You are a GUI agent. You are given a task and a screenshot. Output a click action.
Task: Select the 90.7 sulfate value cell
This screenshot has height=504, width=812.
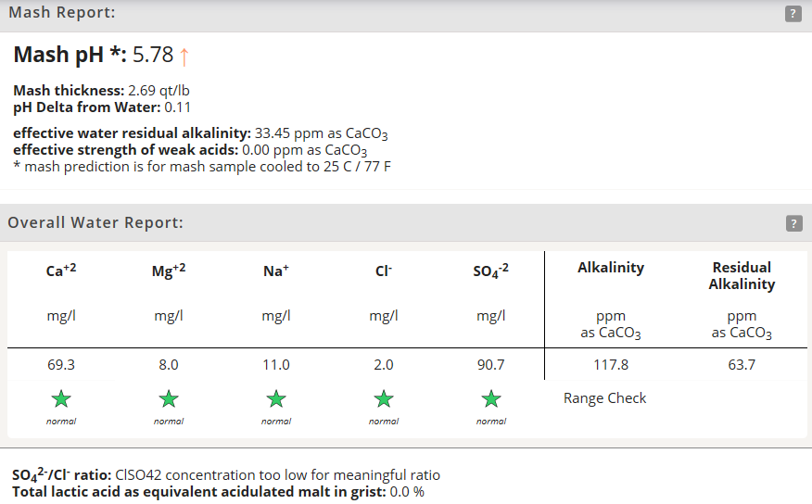tap(491, 365)
